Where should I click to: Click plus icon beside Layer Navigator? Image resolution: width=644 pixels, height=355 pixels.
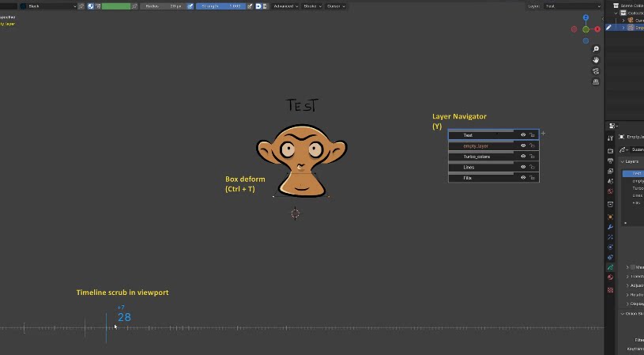pyautogui.click(x=543, y=133)
